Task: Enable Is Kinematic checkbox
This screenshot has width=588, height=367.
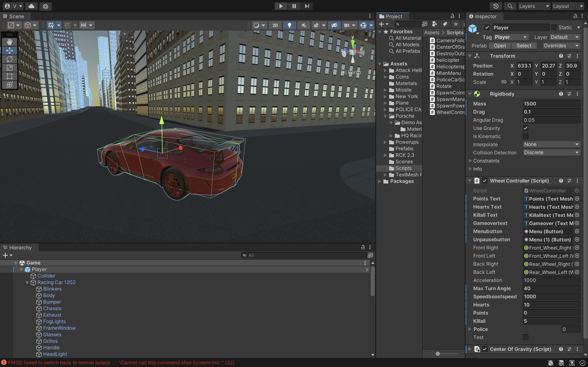Action: point(525,136)
